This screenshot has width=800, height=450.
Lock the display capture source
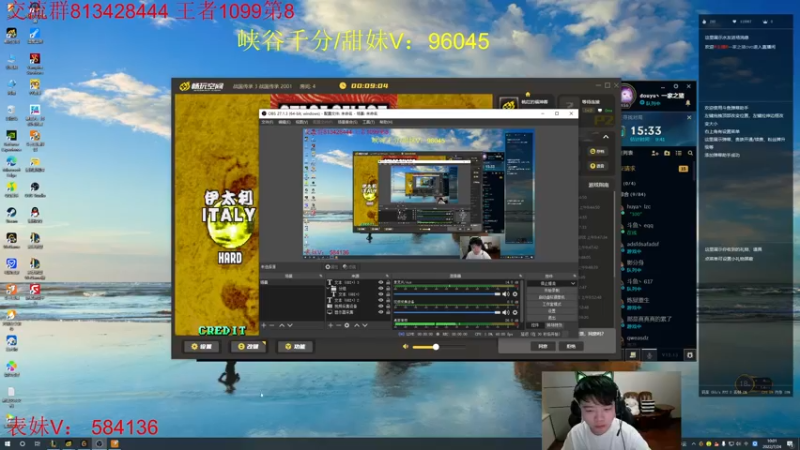click(x=388, y=312)
